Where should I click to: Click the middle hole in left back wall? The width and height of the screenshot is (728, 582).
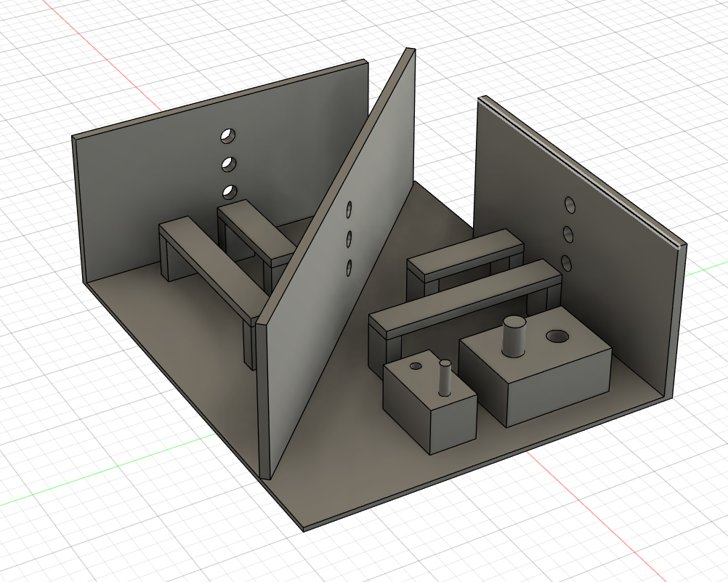(x=228, y=164)
